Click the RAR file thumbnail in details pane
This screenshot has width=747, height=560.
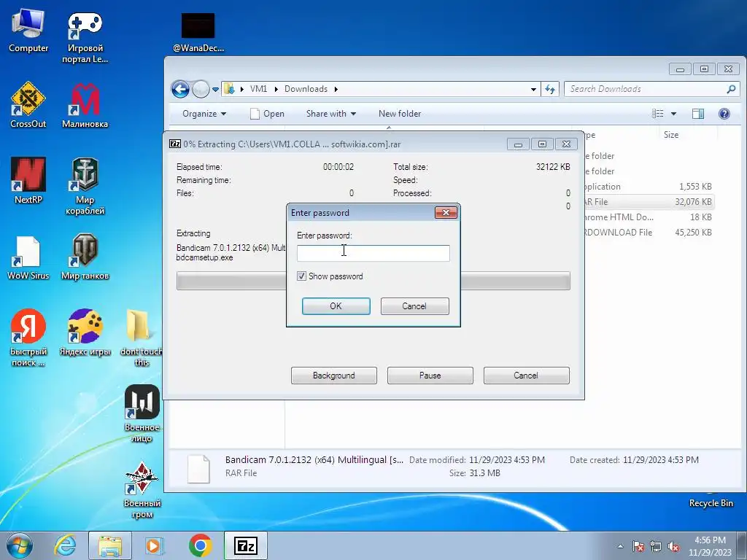coord(198,469)
